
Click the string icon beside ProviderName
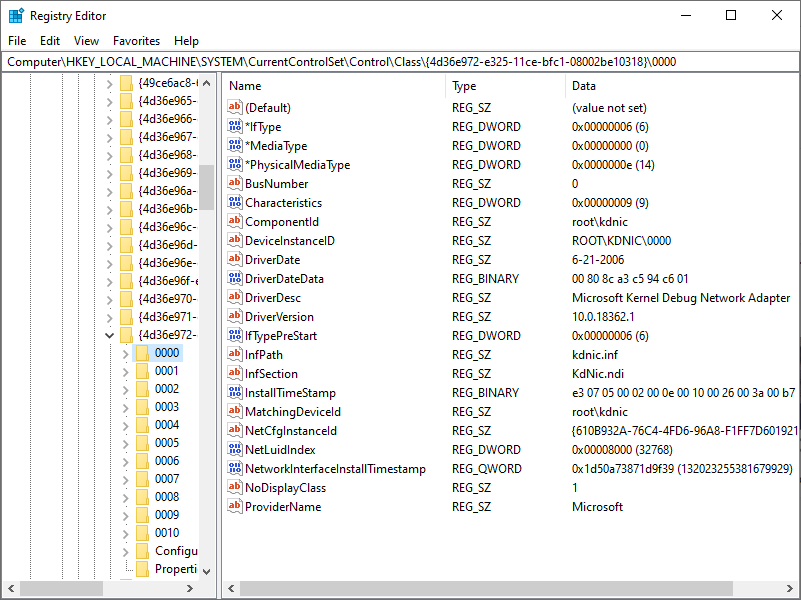[234, 506]
